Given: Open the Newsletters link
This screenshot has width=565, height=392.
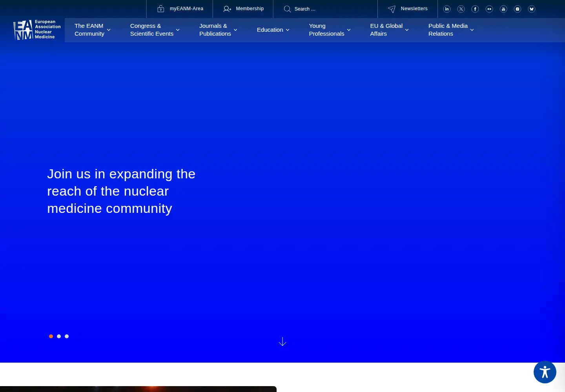Looking at the screenshot, I should pyautogui.click(x=414, y=9).
